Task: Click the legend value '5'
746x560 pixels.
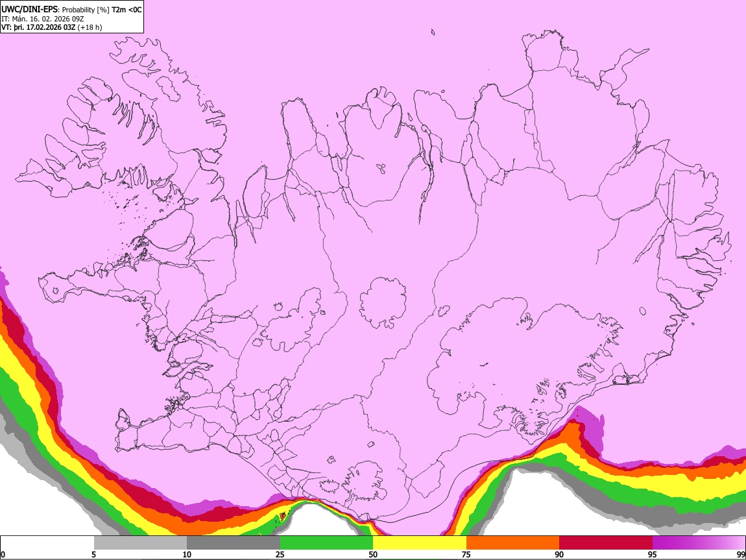Action: point(93,554)
